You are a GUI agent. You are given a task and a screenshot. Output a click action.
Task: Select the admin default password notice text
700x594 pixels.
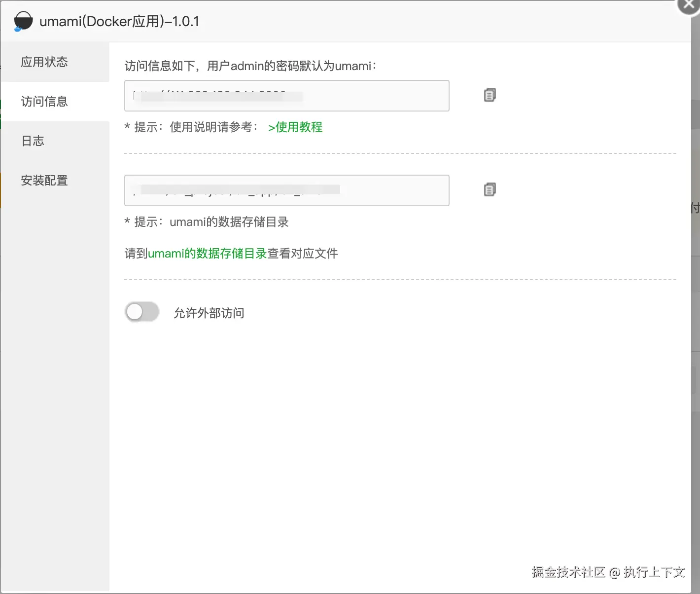251,66
